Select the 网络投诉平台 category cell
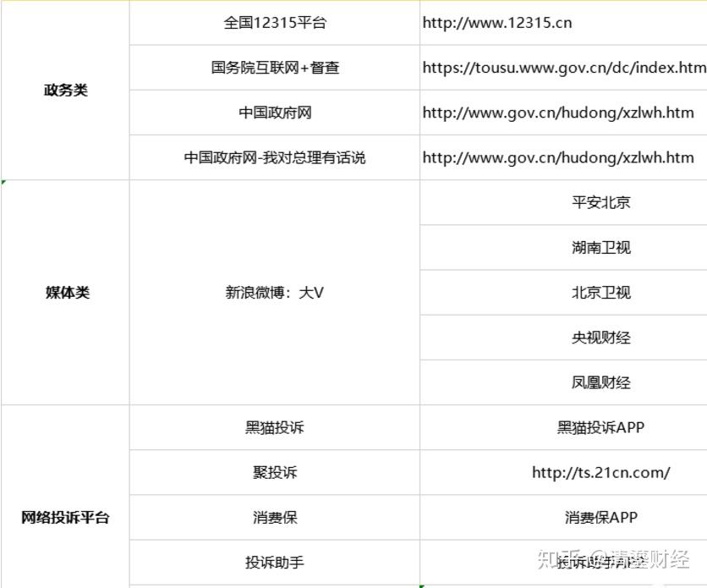This screenshot has height=588, width=707. [65, 496]
